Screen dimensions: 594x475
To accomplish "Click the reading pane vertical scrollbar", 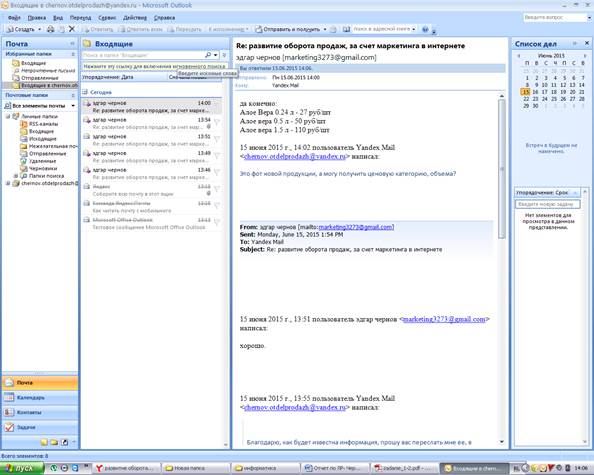I will [x=502, y=169].
